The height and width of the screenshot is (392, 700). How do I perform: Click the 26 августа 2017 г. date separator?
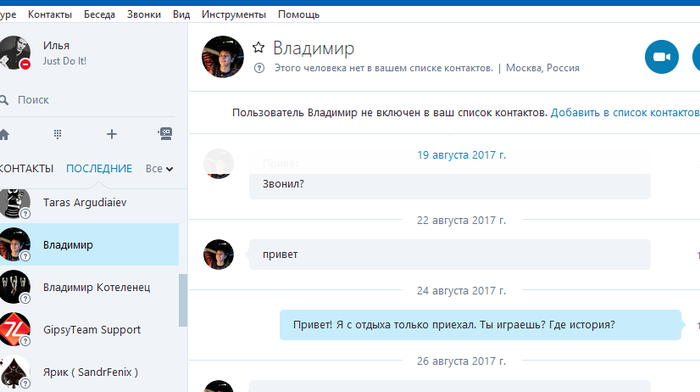point(462,361)
